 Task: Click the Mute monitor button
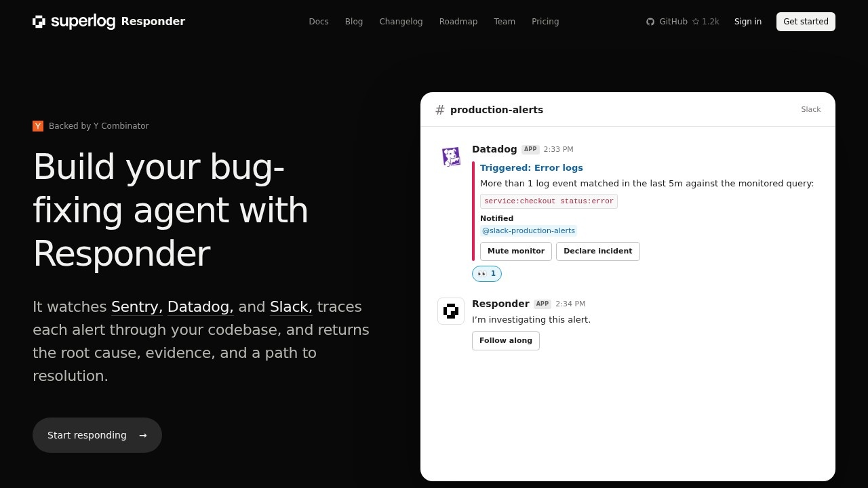(516, 251)
